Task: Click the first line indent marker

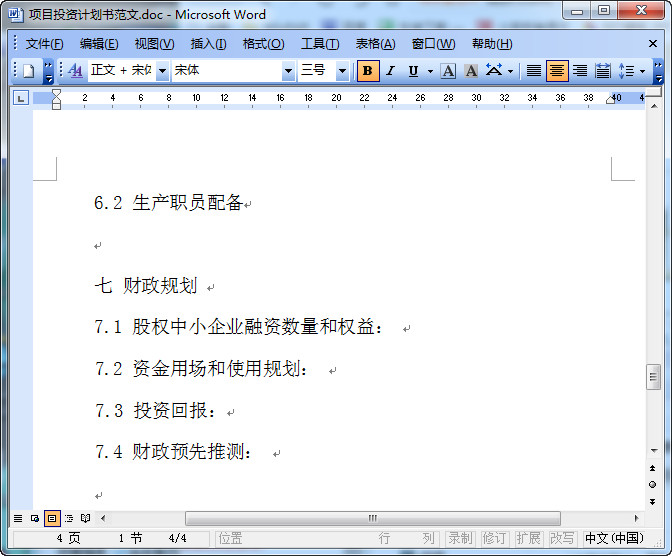Action: tap(56, 93)
